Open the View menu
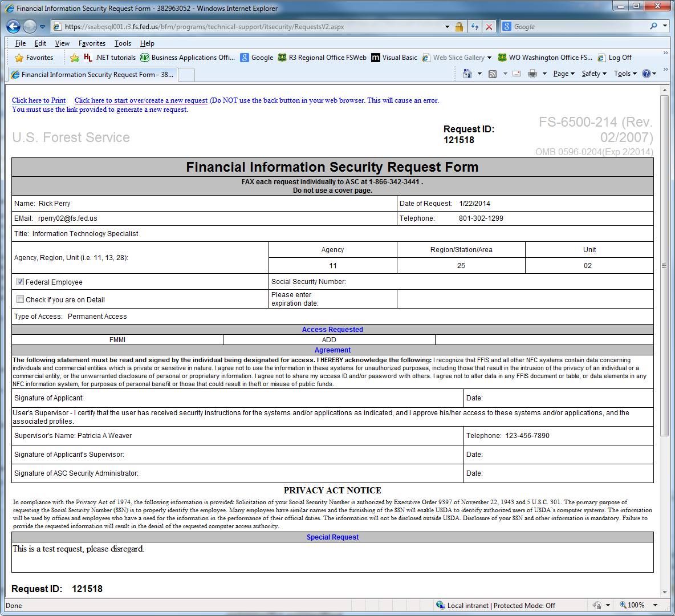Screen dimensions: 675x616 62,43
